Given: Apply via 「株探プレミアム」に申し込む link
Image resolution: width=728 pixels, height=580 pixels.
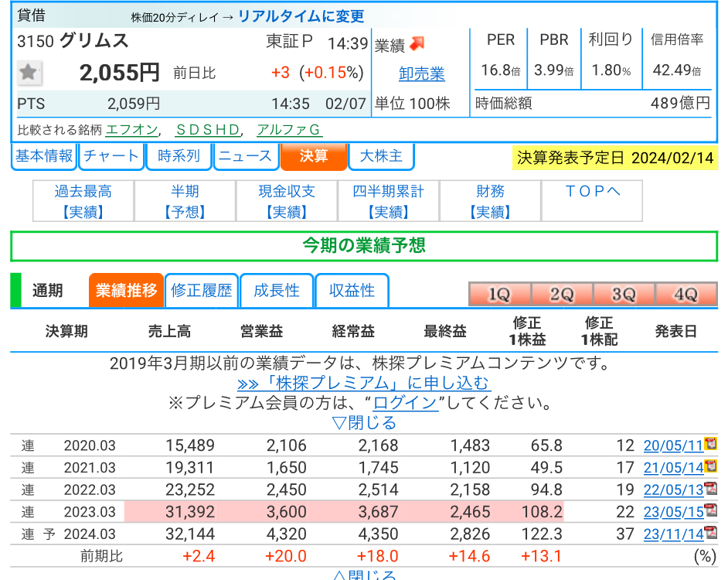Looking at the screenshot, I should [x=363, y=383].
